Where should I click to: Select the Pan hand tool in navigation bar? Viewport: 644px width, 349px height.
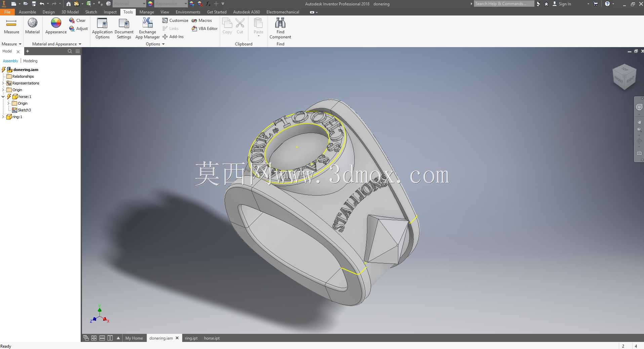click(x=639, y=121)
